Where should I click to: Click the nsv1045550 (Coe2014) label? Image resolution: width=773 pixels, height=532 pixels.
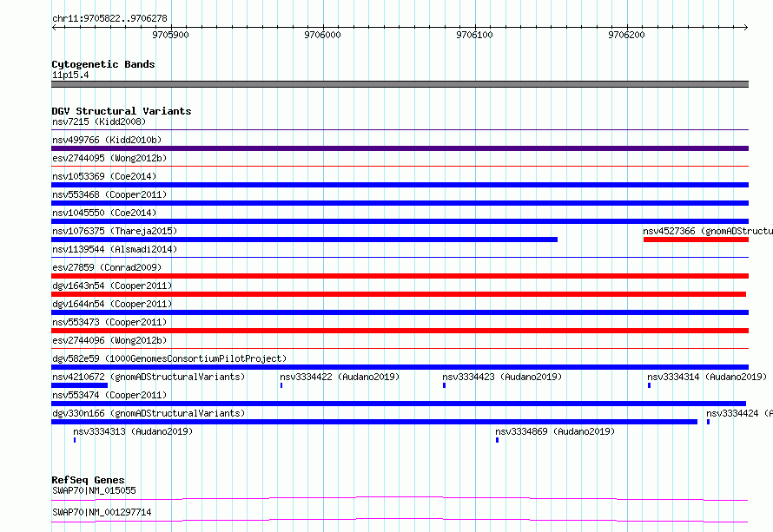pos(104,213)
